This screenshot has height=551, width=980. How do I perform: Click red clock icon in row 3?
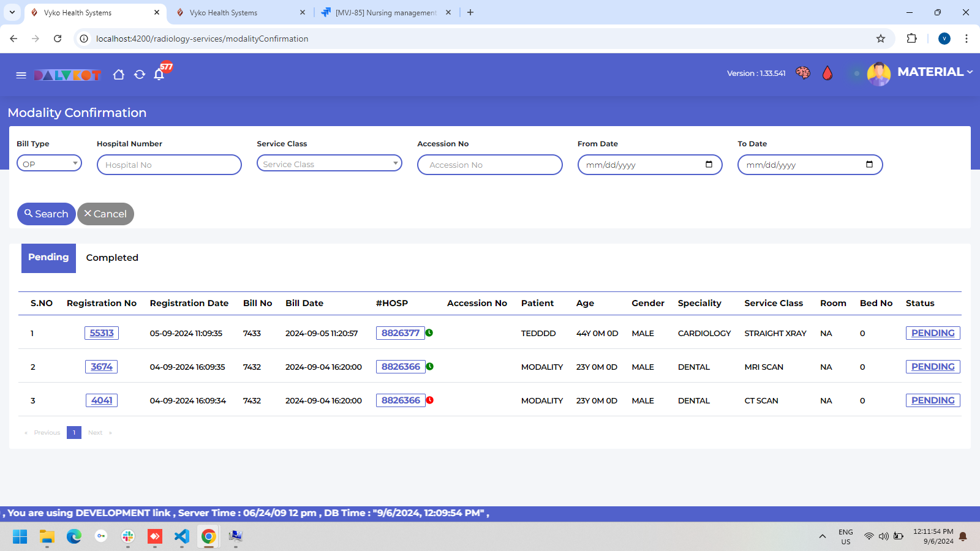pyautogui.click(x=430, y=400)
